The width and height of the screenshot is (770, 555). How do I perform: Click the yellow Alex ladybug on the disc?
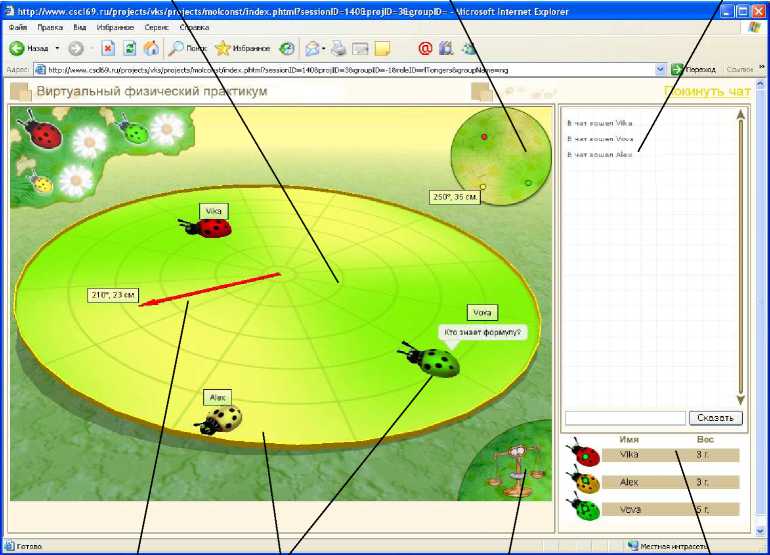pos(220,419)
